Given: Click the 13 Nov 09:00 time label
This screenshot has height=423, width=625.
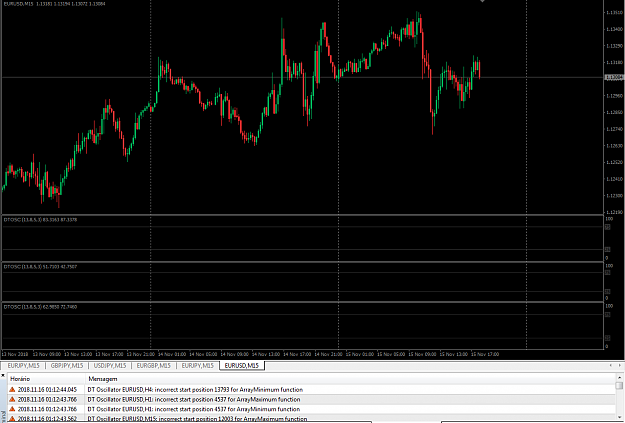Looking at the screenshot, I should point(47,354).
